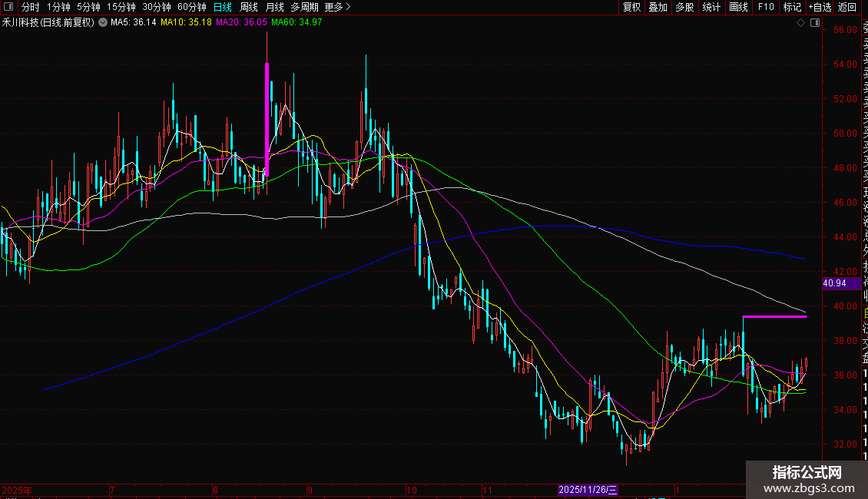Click the 禾川科技(日线.前复权) chart title
868x499 pixels.
click(x=48, y=22)
